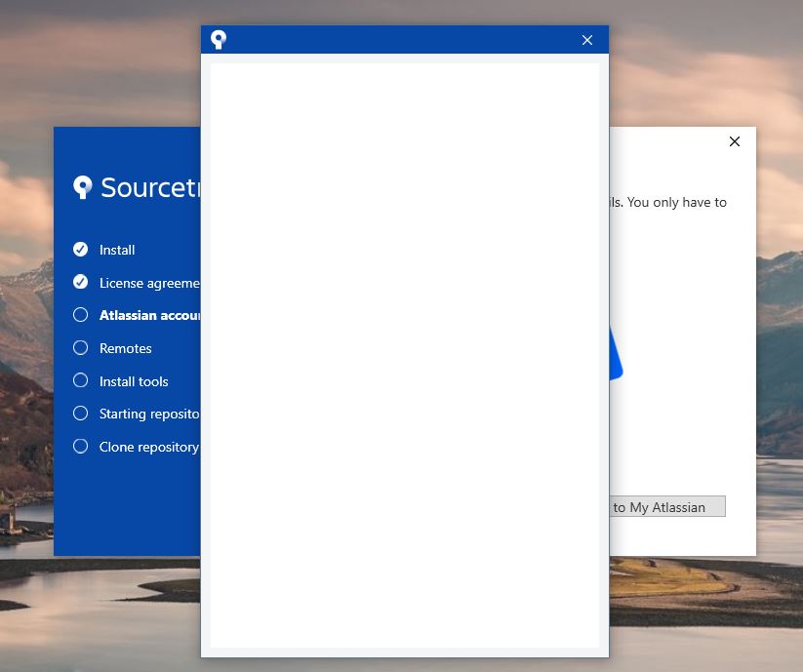Viewport: 803px width, 672px height.
Task: Click the Clone repository step label
Action: click(x=149, y=447)
